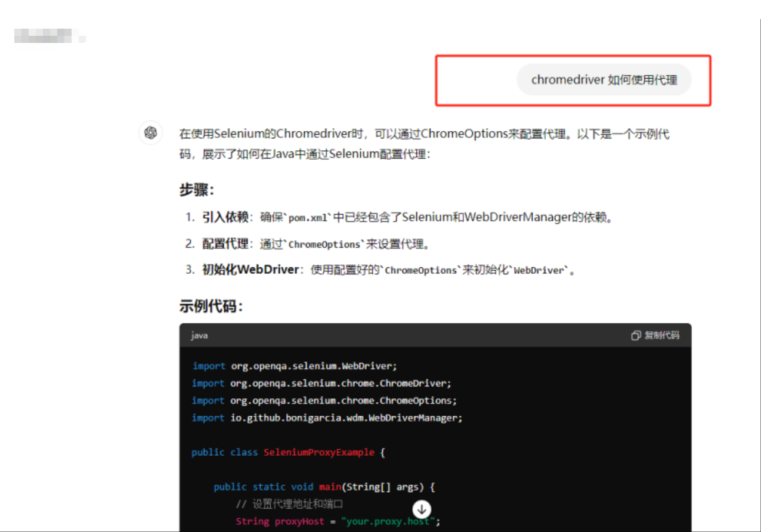Click the code line "import org.openqa.selenium.chrome.ChromeOptions;"
Viewport: 761px width, 532px height.
point(324,400)
